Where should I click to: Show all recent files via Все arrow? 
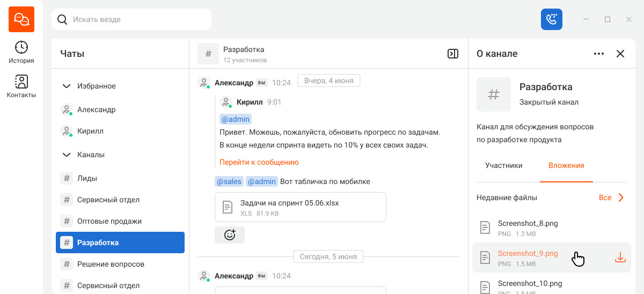tap(612, 197)
